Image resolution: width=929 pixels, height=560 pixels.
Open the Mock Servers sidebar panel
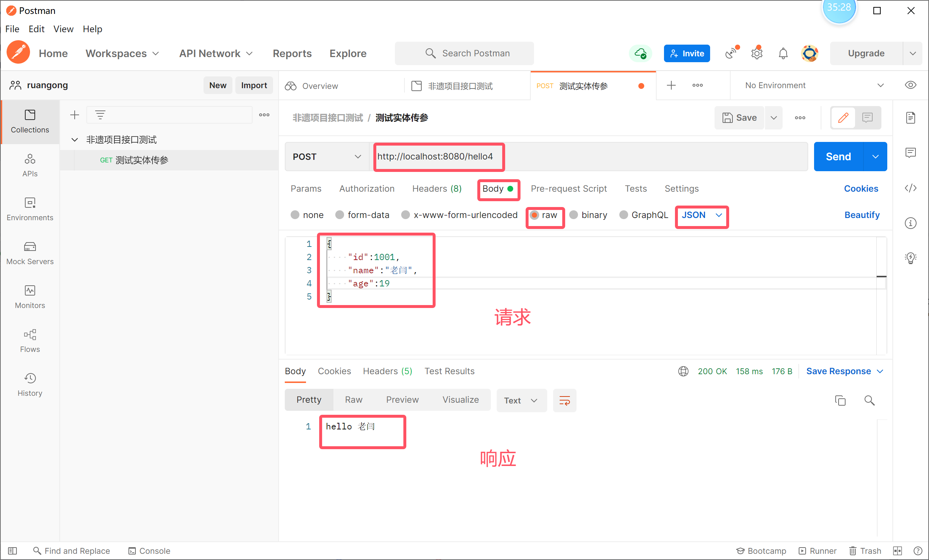pos(30,253)
